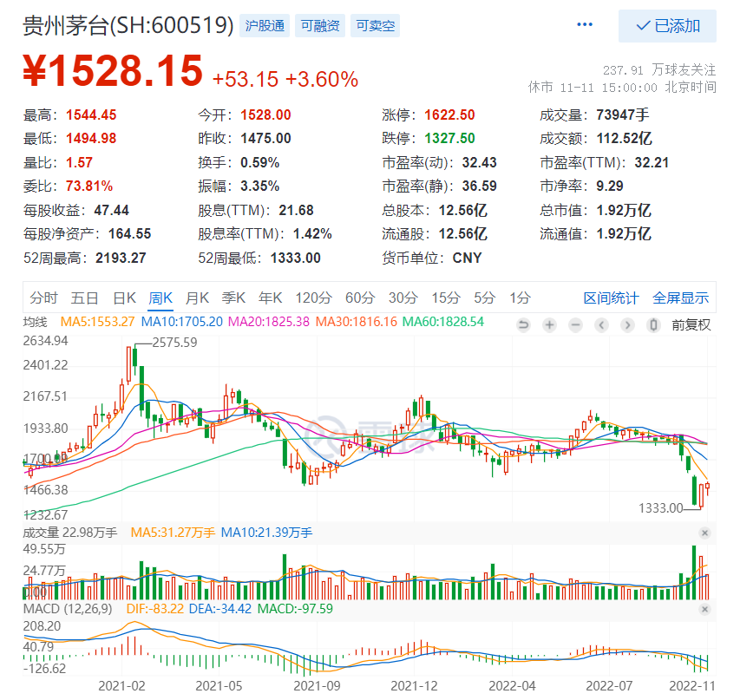Click the 市净率 value 9.29
740x700 pixels.
coord(610,186)
